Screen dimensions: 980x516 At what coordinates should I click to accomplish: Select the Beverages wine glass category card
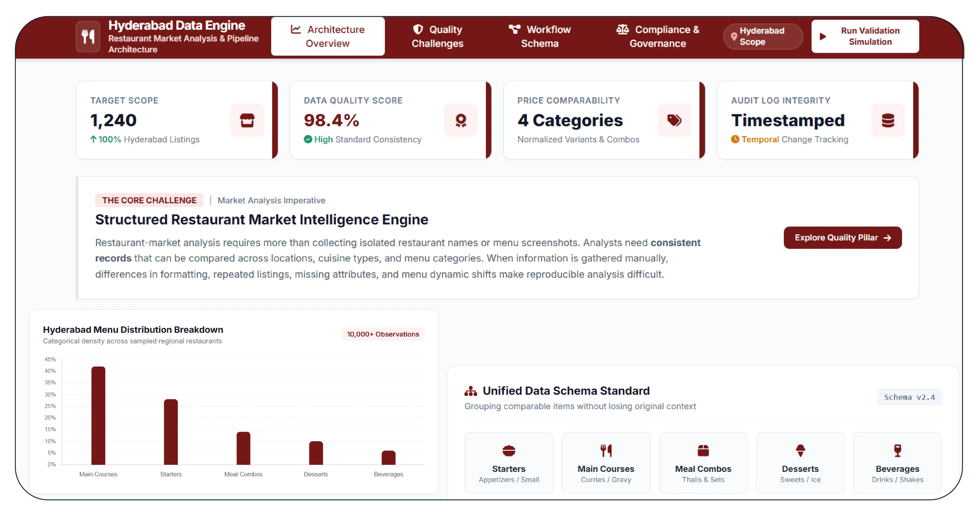tap(897, 462)
